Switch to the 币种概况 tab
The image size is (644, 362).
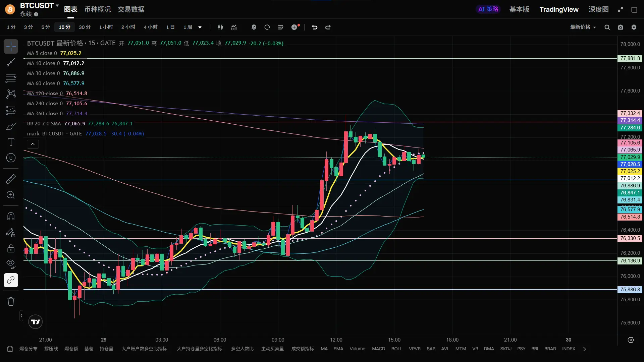97,9
